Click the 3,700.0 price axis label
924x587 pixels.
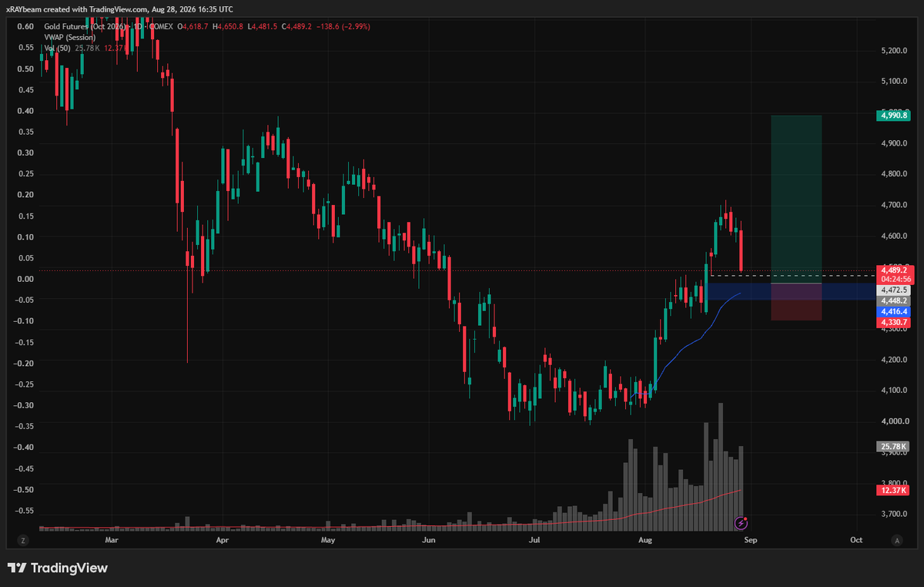tap(892, 514)
